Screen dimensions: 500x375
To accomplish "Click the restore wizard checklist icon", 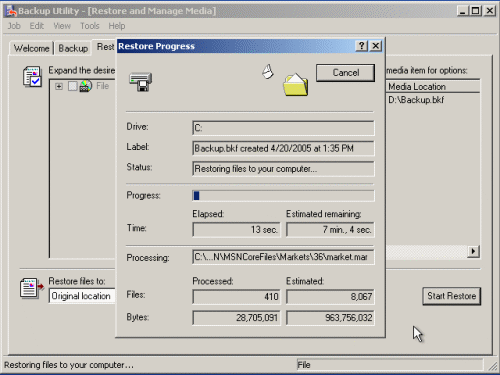I will click(x=32, y=76).
